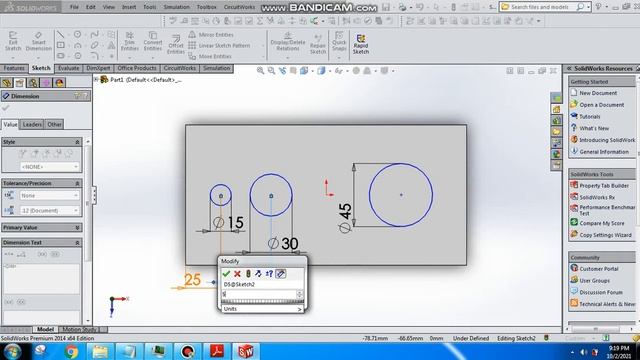This screenshot has height=360, width=640.
Task: Expand the Primary Value section
Action: pos(77,227)
